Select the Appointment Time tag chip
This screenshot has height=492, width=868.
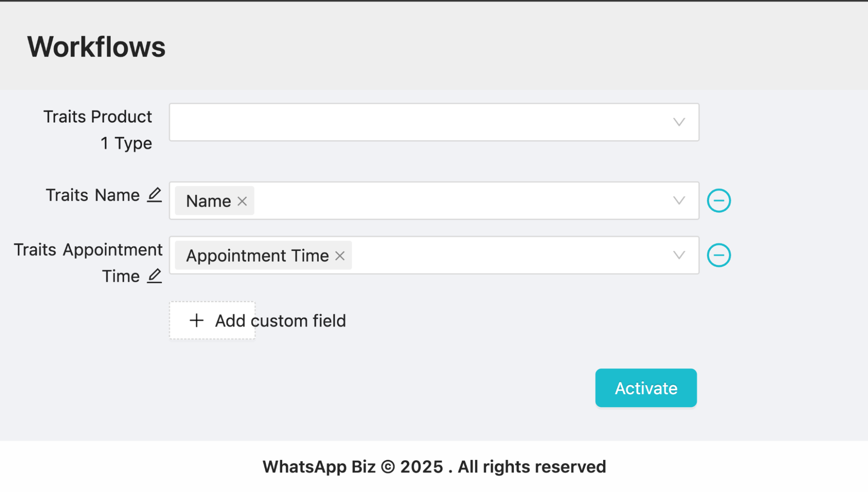click(257, 256)
